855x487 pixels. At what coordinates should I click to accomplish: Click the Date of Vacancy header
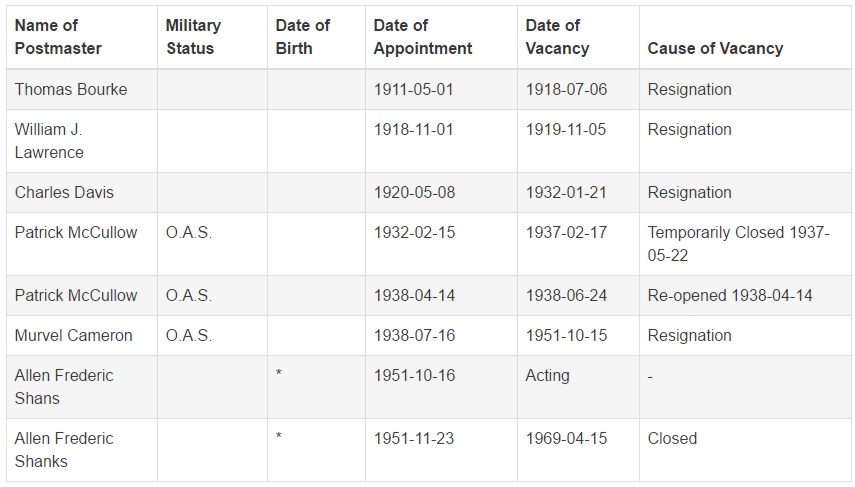(x=557, y=37)
